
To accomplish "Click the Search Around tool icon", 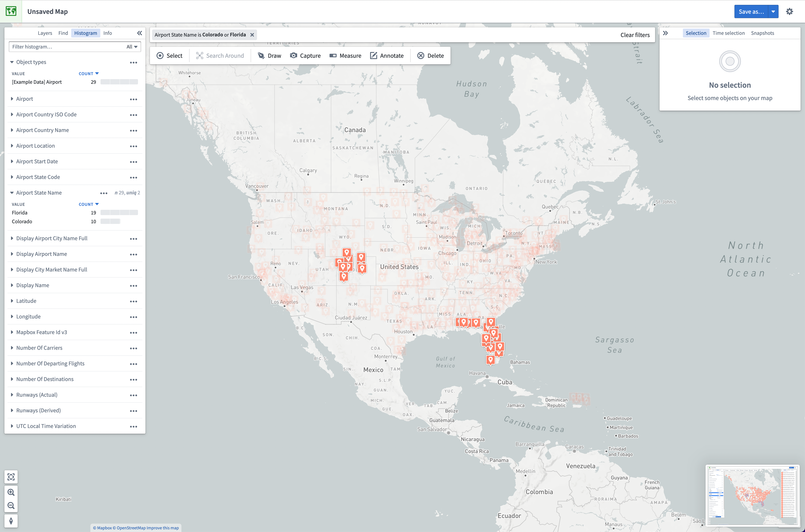I will click(199, 55).
